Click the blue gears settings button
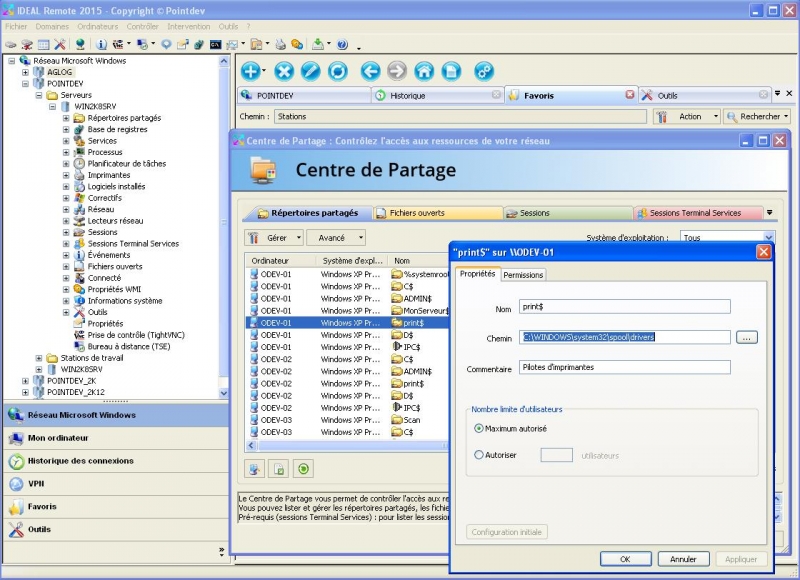 click(x=484, y=71)
